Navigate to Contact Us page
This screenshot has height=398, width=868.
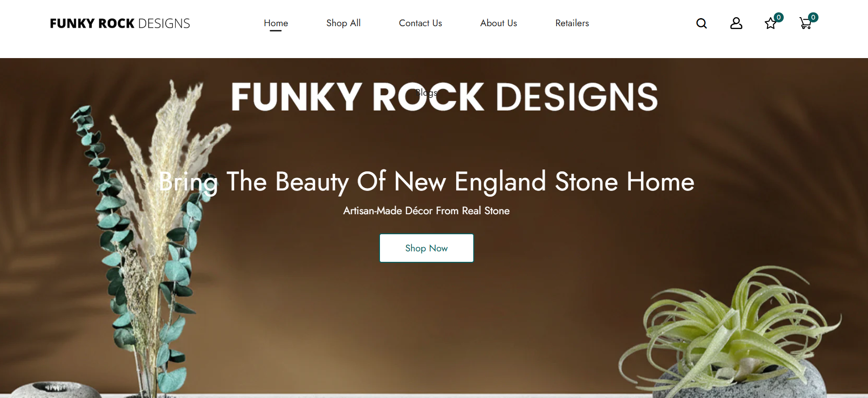point(420,23)
